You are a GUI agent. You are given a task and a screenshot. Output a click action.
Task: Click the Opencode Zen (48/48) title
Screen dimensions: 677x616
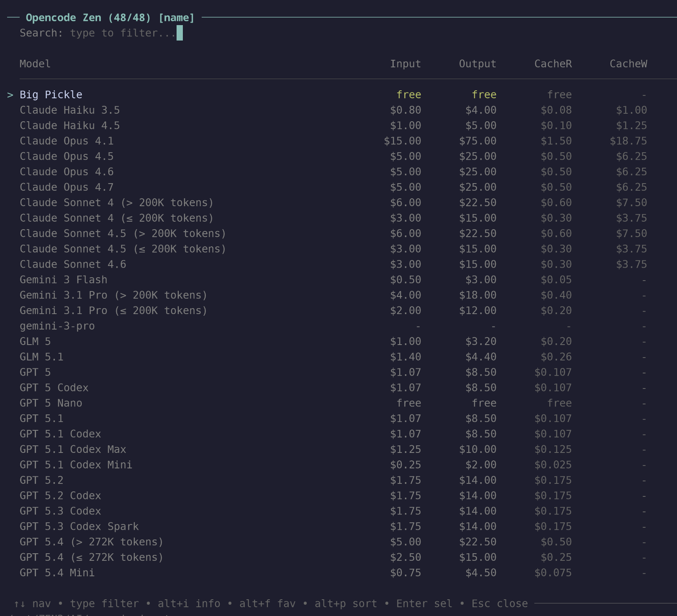pos(88,18)
